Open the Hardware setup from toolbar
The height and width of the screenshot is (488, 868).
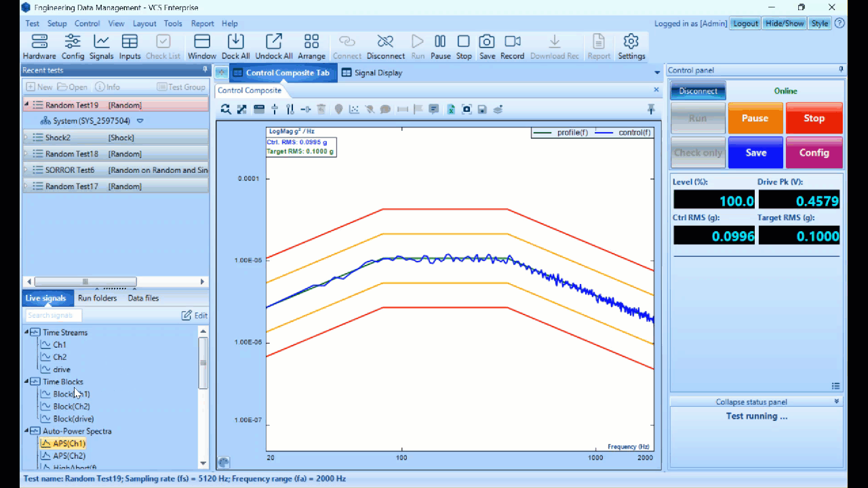pyautogui.click(x=39, y=42)
